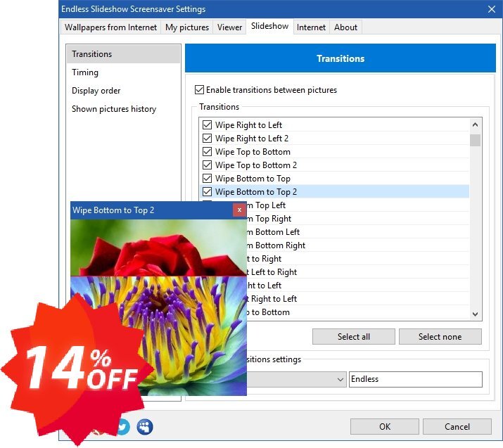The width and height of the screenshot is (503, 448).
Task: Click the Cancel button
Action: (457, 426)
